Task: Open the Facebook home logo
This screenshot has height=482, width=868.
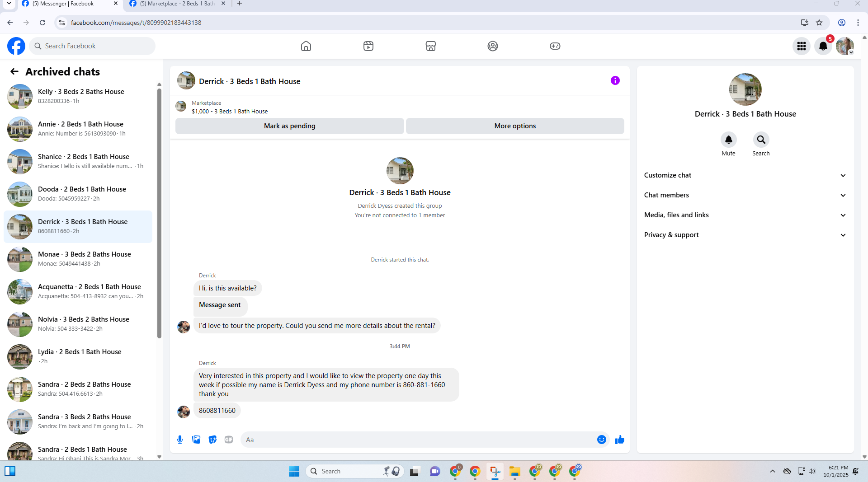Action: point(16,46)
